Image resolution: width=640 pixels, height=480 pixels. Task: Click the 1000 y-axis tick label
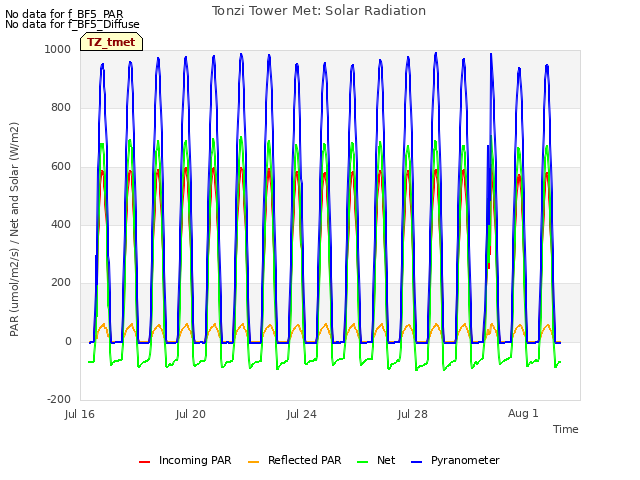pos(58,49)
